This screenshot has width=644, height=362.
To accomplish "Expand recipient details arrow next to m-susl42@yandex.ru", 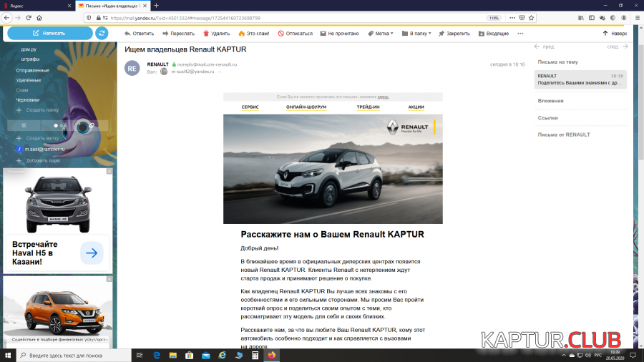I will pyautogui.click(x=220, y=72).
